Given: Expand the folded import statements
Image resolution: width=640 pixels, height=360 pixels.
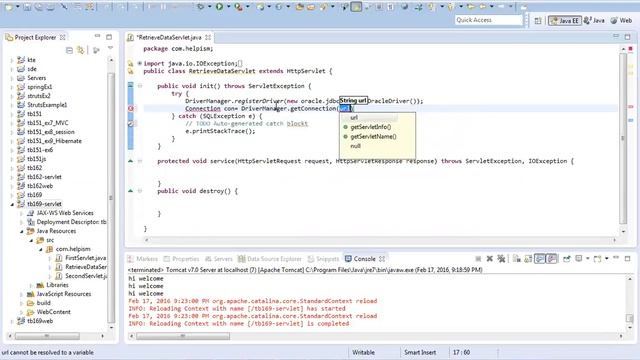Looking at the screenshot, I should point(140,64).
